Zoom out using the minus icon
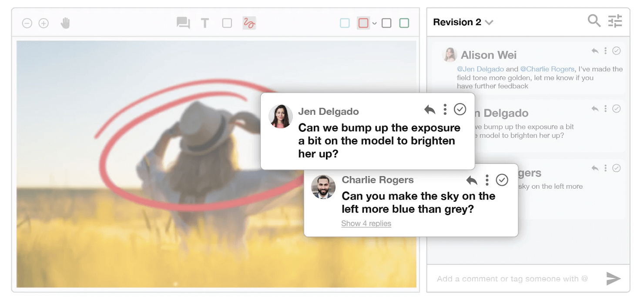 (27, 23)
